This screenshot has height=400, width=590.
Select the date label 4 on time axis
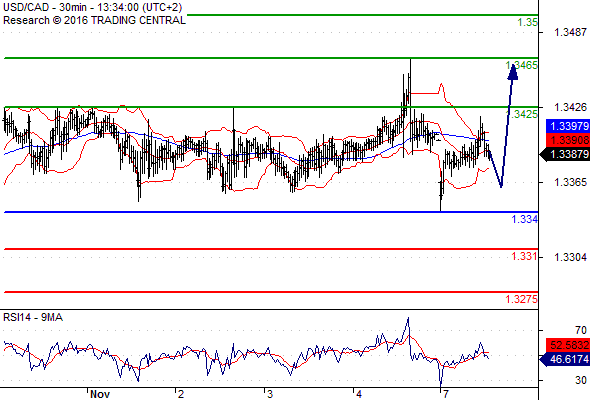[x=358, y=394]
